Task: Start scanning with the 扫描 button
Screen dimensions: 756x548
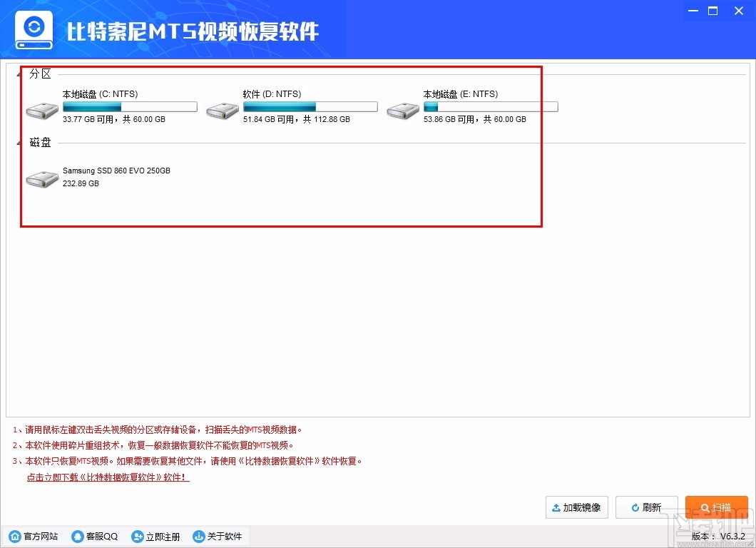Action: [716, 507]
